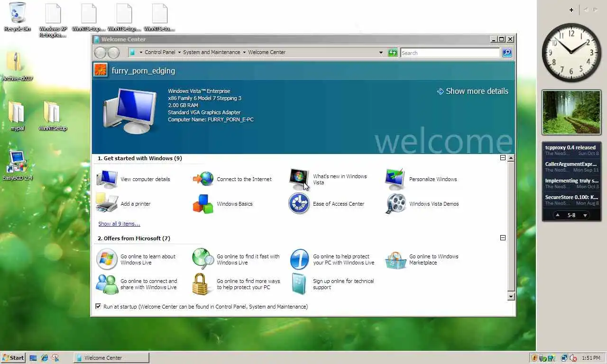Screen dimensions: 607x364
Task: Select the Recycle Bin desktop icon
Action: (x=18, y=17)
